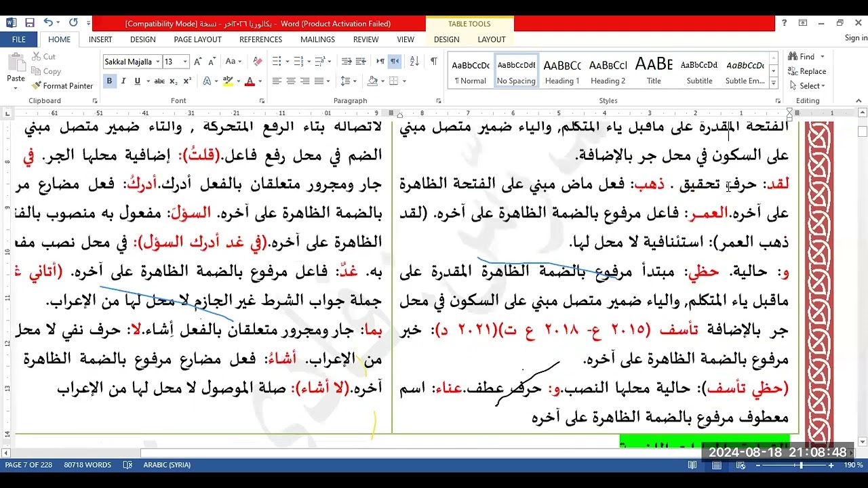Switch to the PAGE LAYOUT tab

[x=198, y=39]
